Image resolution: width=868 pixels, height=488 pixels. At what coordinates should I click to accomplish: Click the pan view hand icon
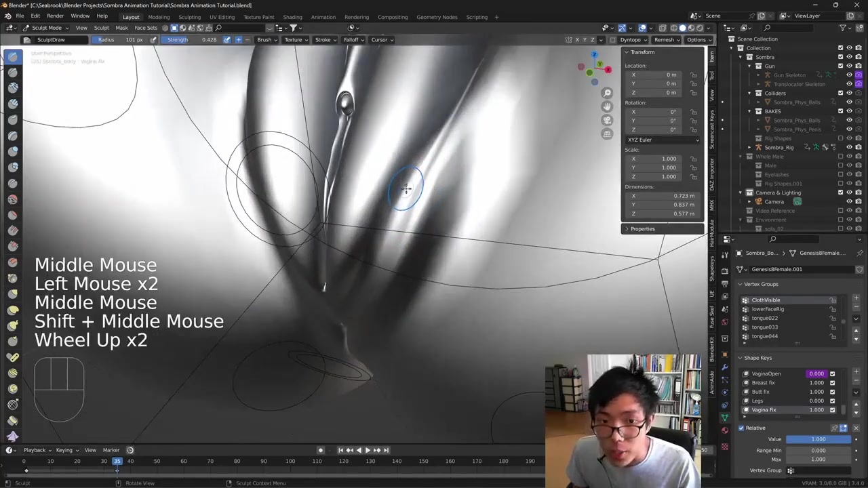607,106
